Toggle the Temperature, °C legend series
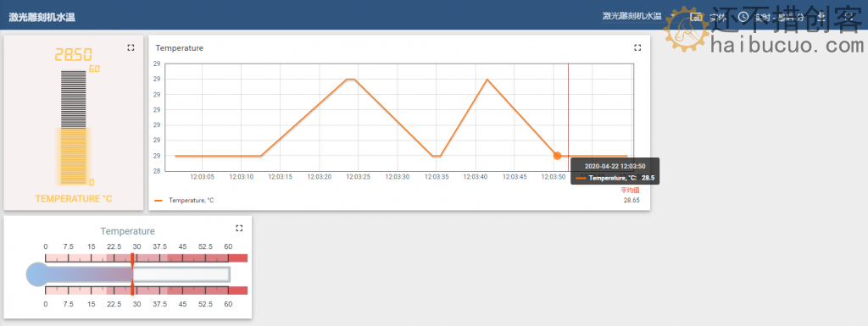The image size is (868, 326). click(184, 201)
